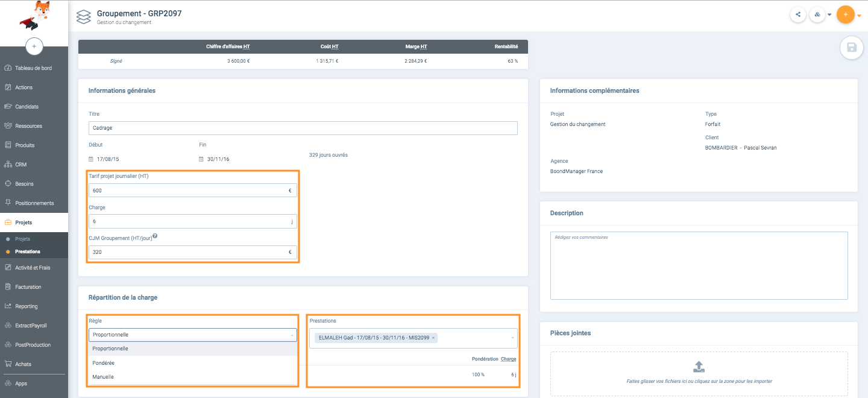The image size is (868, 398).
Task: Click the Tarif projet journalier field
Action: tap(192, 191)
